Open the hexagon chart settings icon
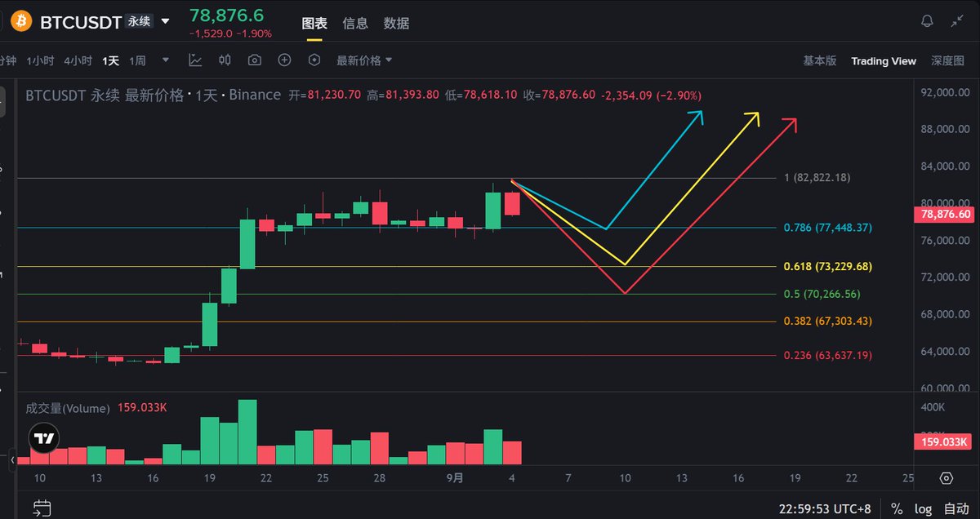 pos(314,60)
